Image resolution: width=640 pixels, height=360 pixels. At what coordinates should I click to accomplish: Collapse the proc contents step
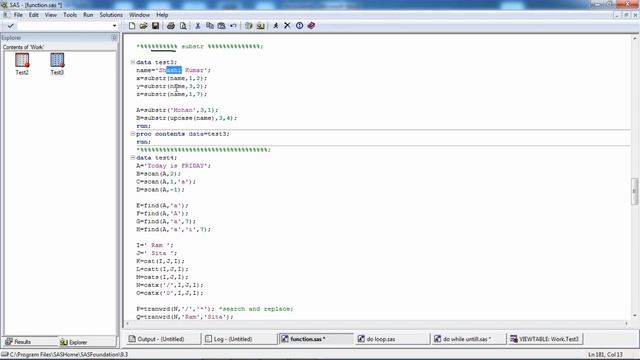[x=132, y=133]
